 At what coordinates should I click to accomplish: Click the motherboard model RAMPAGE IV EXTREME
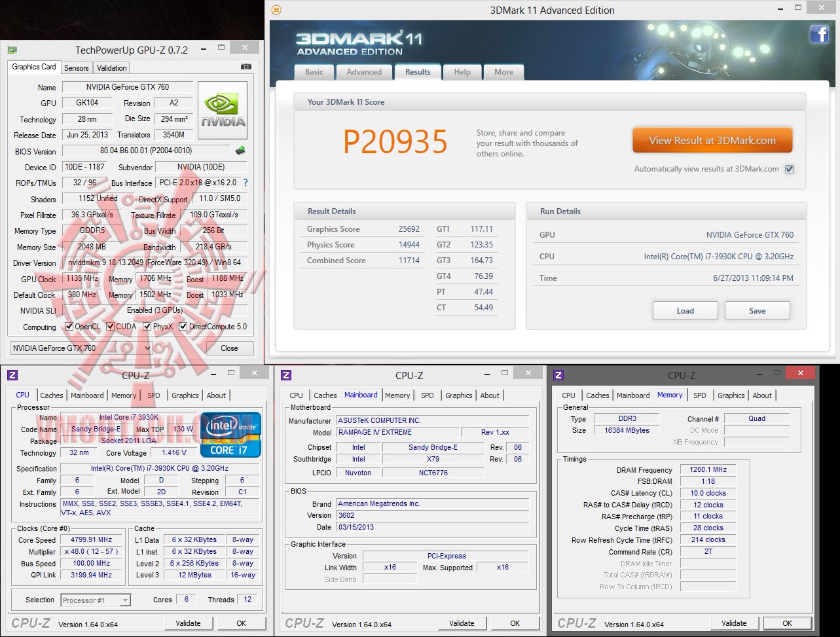396,432
